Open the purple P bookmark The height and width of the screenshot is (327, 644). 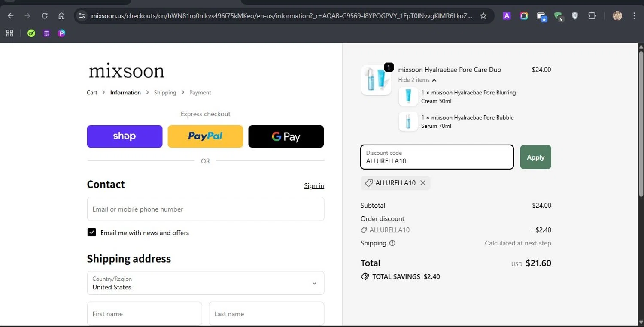[x=62, y=33]
